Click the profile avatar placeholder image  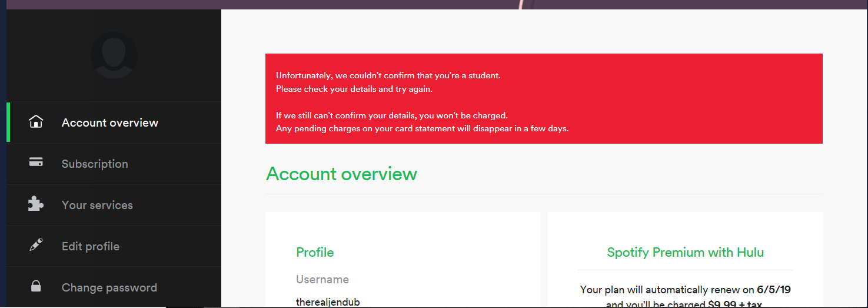click(x=114, y=55)
